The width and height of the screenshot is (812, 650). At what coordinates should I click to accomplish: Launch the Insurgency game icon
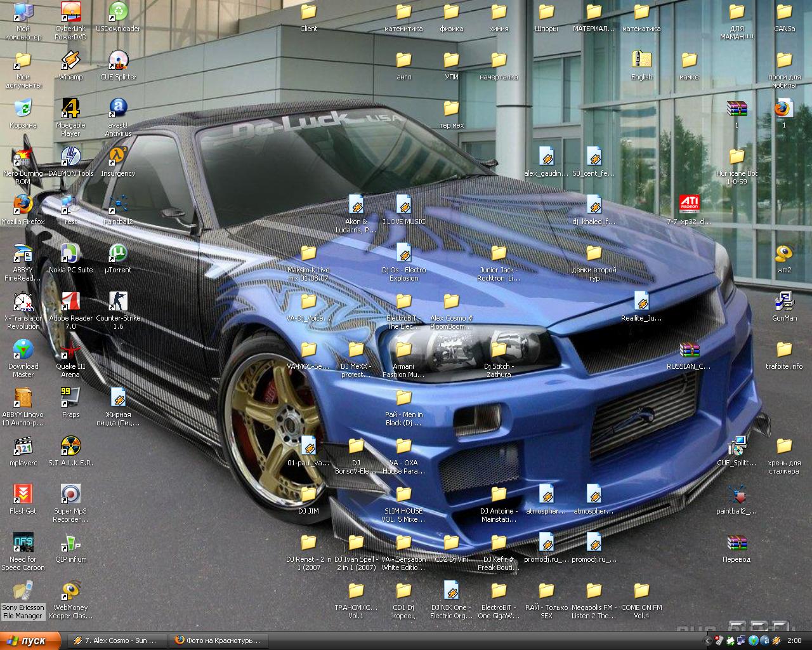[x=118, y=162]
